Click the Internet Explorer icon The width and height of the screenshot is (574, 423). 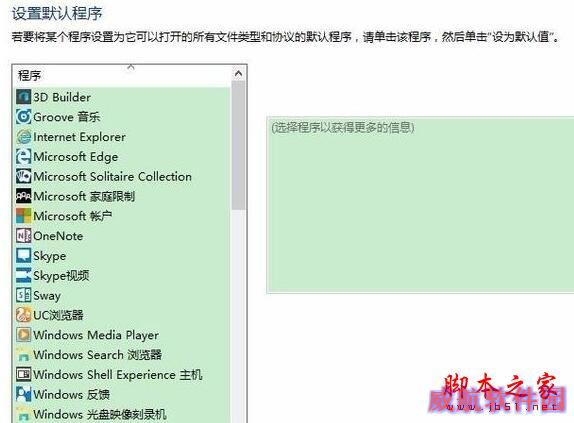pos(23,136)
